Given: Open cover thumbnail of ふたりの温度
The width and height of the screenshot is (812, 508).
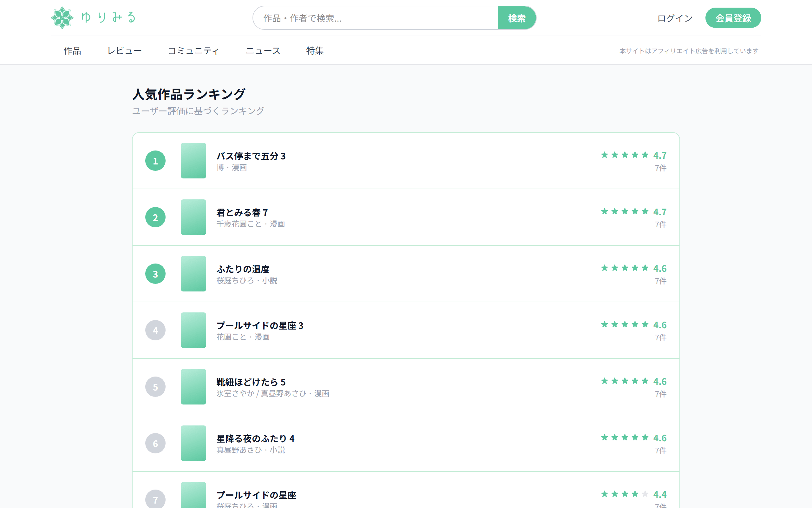Looking at the screenshot, I should [x=193, y=274].
